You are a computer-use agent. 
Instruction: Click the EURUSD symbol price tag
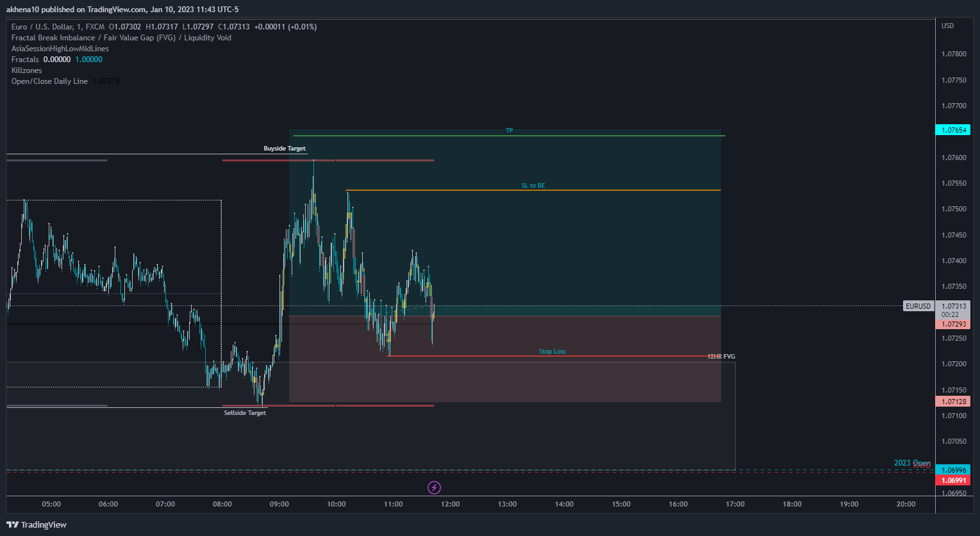(x=918, y=306)
